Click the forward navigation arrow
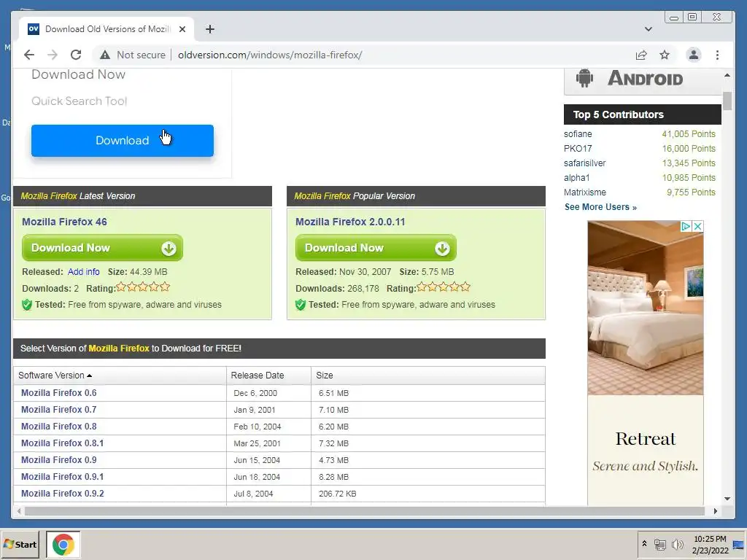 click(53, 55)
